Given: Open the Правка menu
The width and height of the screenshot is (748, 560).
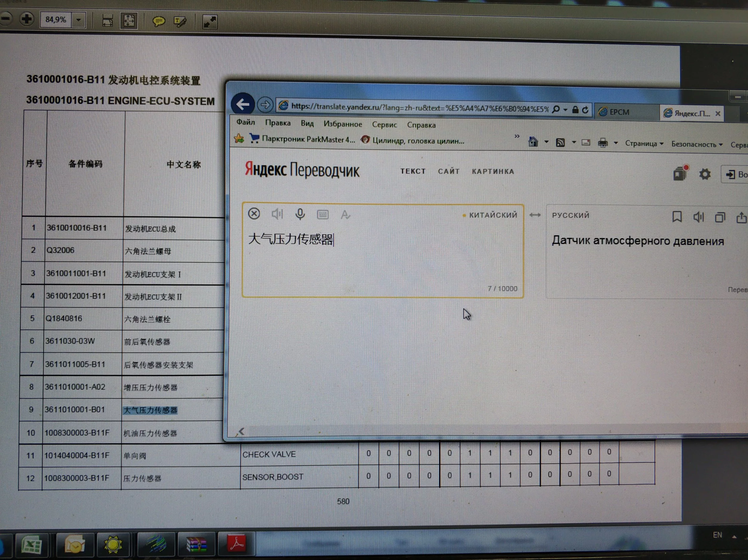Looking at the screenshot, I should click(278, 123).
